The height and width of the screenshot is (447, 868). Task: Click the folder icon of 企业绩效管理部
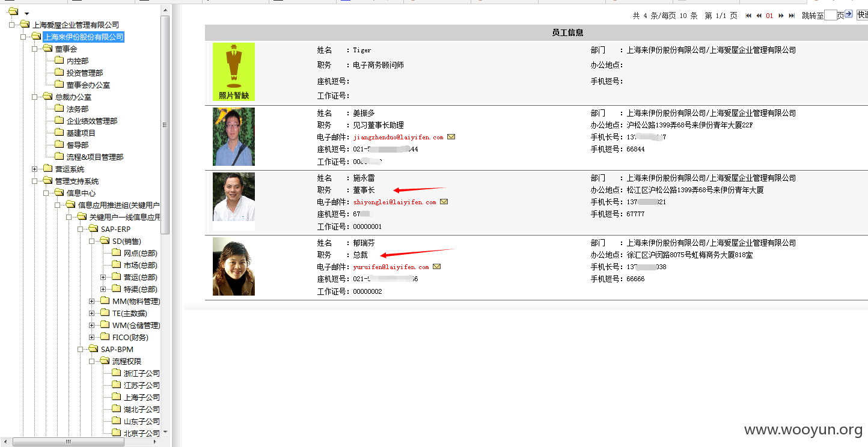coord(59,120)
